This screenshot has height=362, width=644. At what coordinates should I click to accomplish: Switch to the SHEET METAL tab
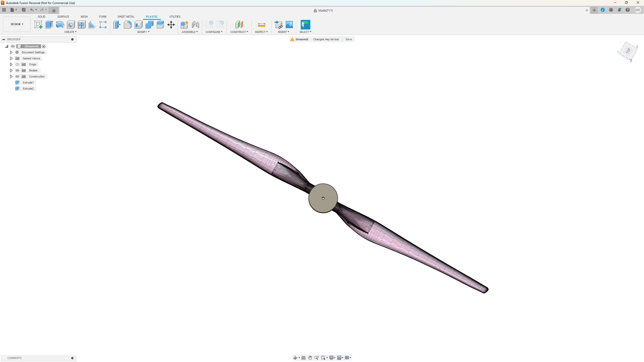126,17
